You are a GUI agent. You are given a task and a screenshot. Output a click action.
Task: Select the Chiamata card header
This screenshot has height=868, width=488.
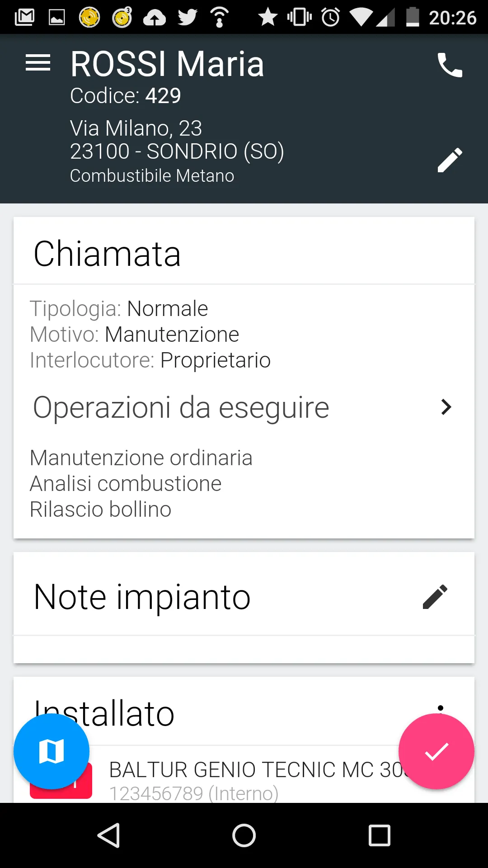108,254
